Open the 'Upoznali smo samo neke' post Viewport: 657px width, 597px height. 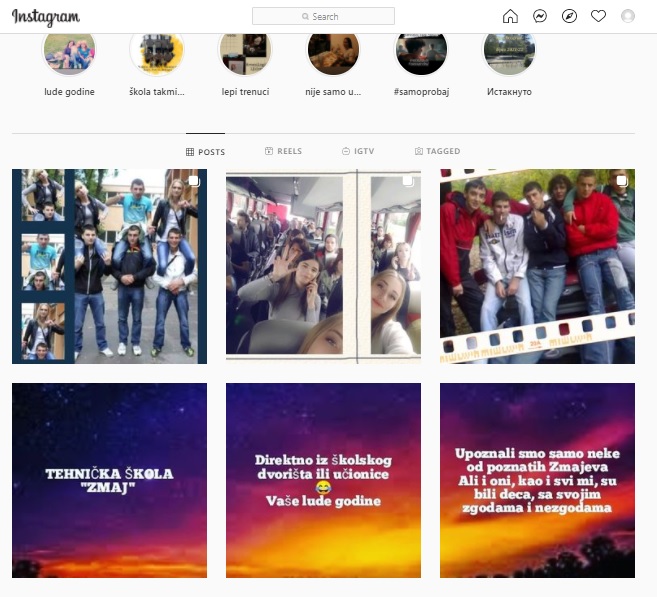coord(537,481)
